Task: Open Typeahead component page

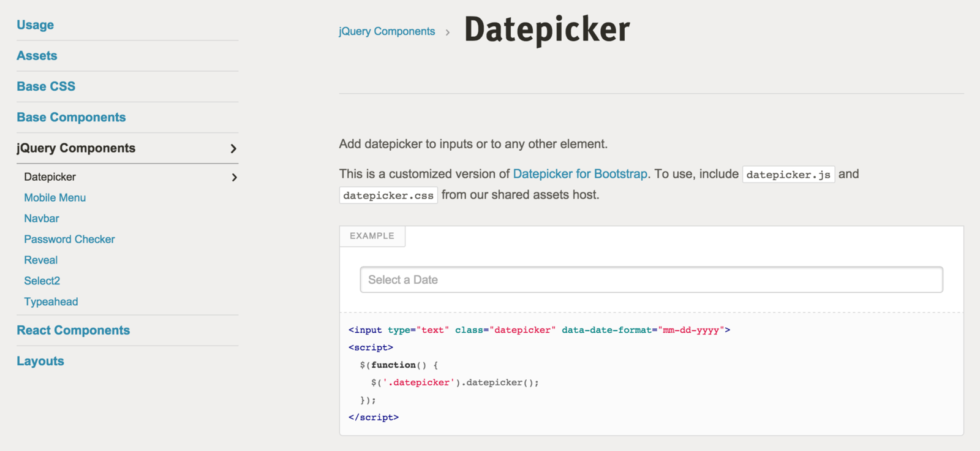Action: point(51,302)
